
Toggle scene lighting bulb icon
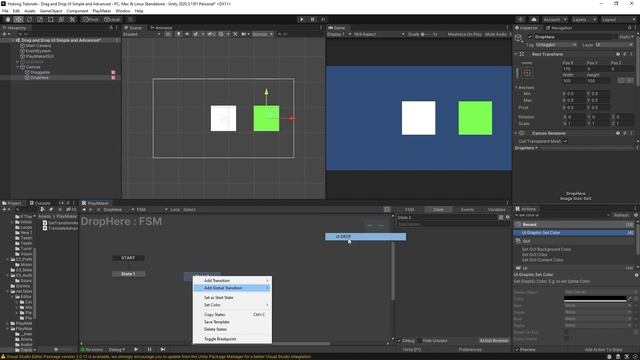(178, 34)
